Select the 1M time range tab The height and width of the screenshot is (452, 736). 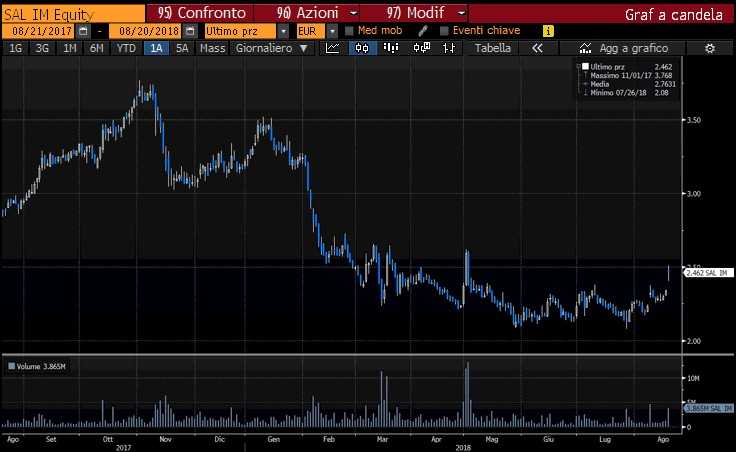pos(69,48)
